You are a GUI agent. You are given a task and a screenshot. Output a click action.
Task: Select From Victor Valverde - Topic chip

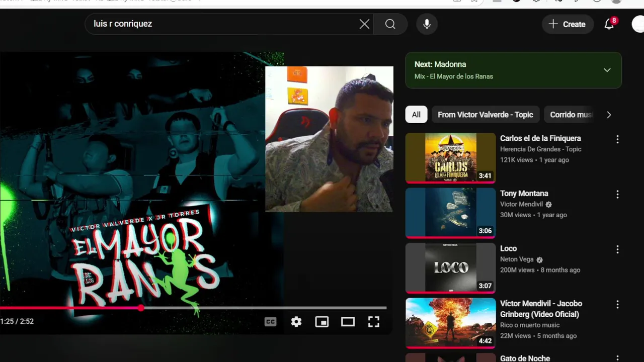[x=485, y=115]
